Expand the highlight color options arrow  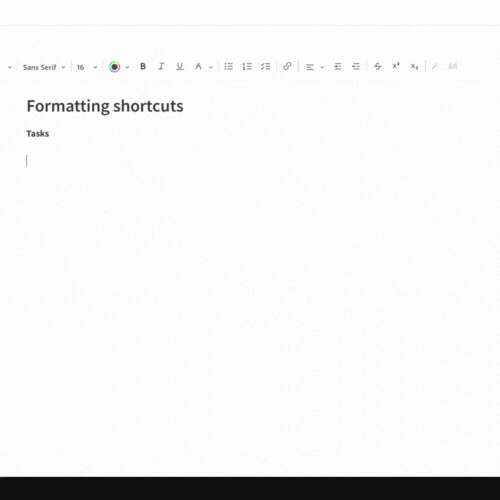pyautogui.click(x=211, y=67)
